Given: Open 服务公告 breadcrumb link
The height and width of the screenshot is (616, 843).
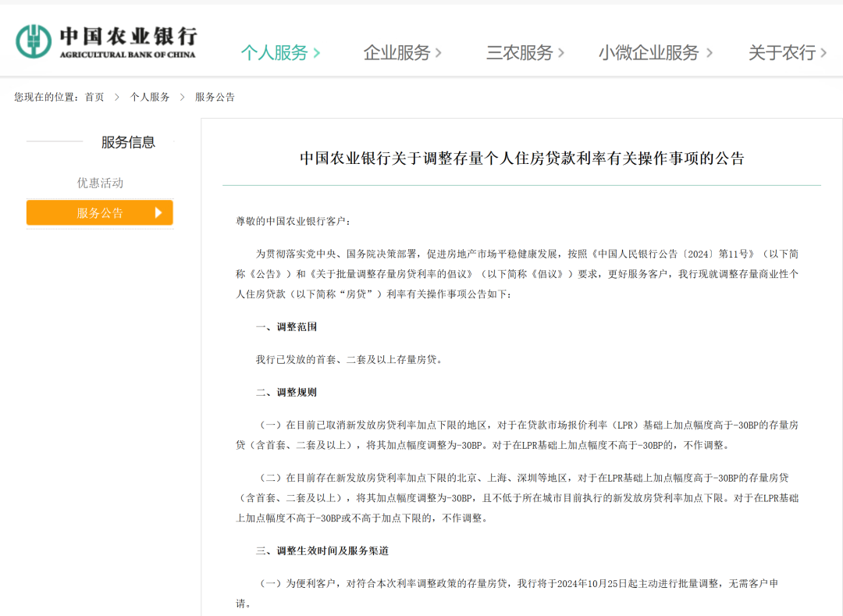Looking at the screenshot, I should click(x=215, y=98).
